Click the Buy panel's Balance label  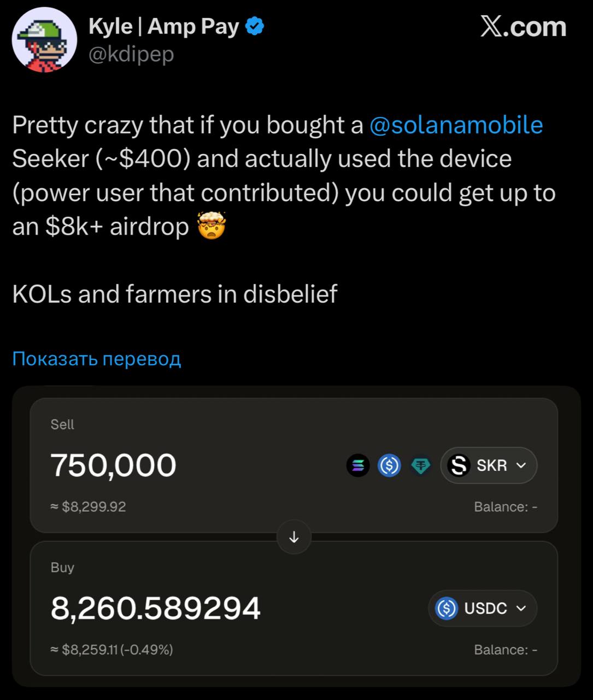pos(505,650)
